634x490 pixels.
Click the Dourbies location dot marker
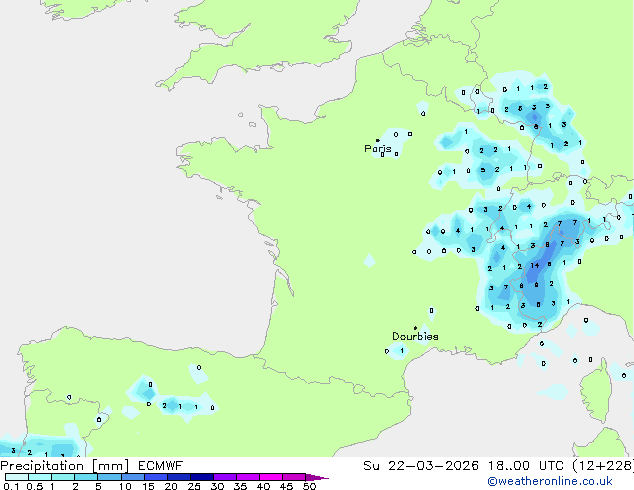point(415,328)
